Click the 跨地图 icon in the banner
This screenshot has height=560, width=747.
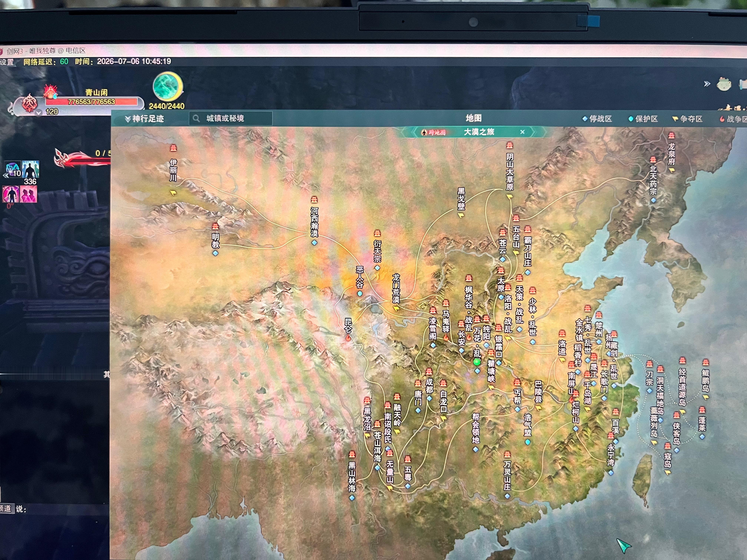[x=433, y=132]
